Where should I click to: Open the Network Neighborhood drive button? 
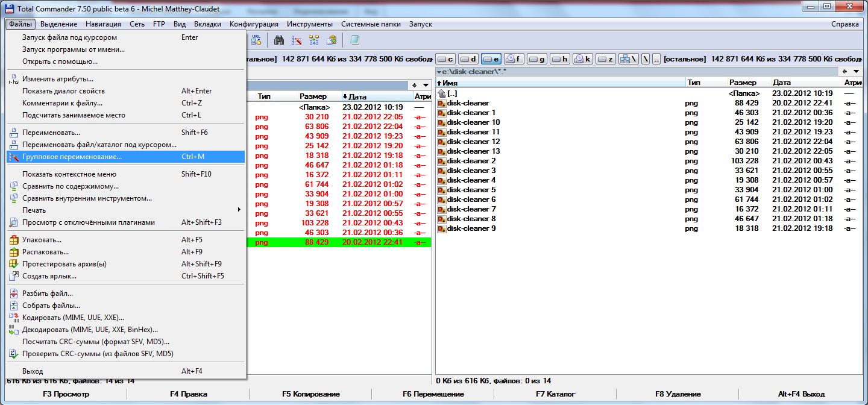pos(629,59)
